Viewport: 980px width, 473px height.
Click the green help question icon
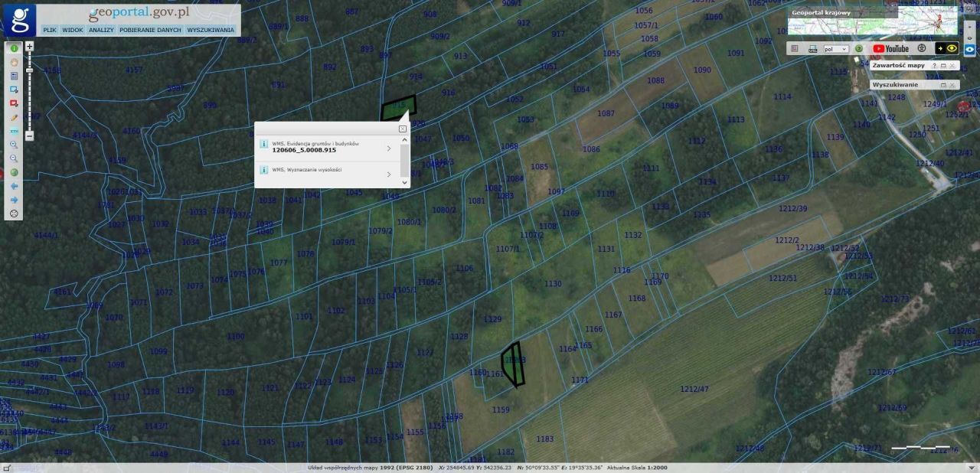(859, 49)
